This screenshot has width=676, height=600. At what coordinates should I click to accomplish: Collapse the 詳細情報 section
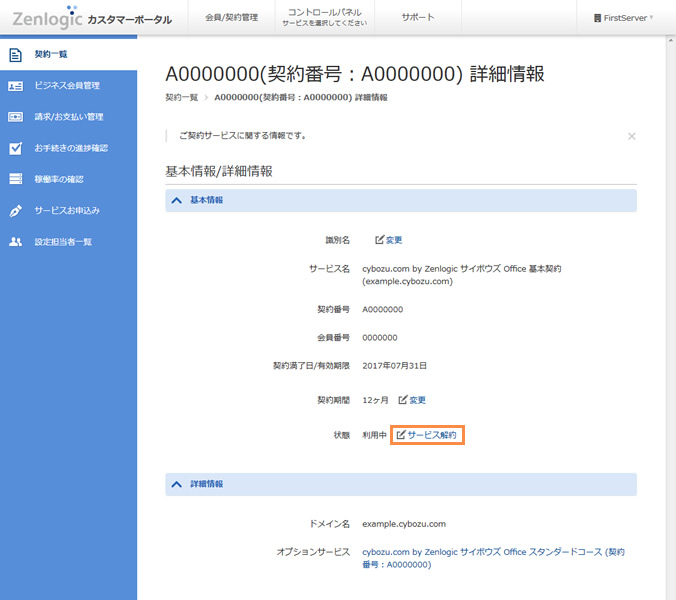177,484
